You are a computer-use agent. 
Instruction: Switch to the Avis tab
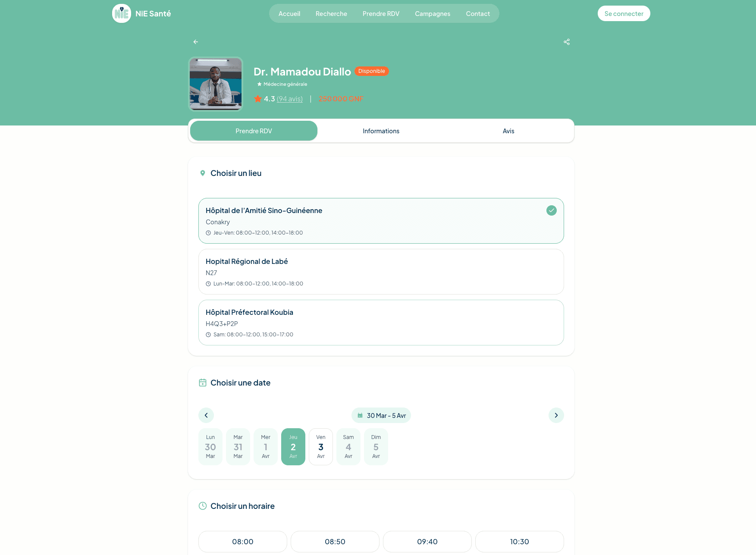[x=508, y=131]
